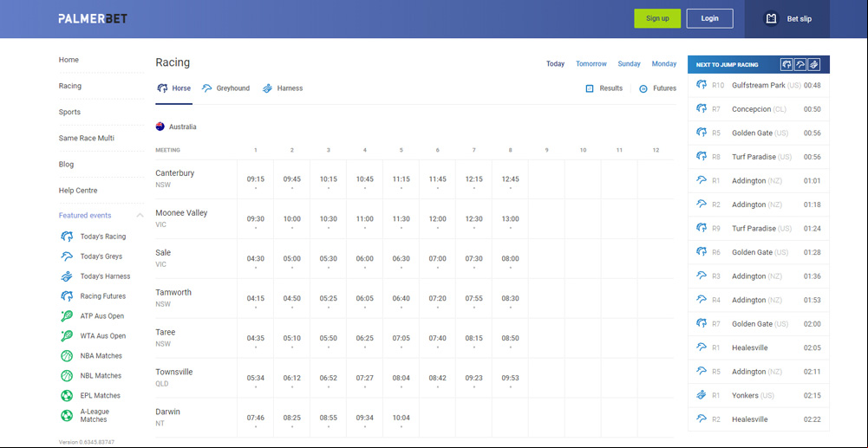The width and height of the screenshot is (868, 448).
Task: Select the Monday date filter
Action: pyautogui.click(x=664, y=63)
